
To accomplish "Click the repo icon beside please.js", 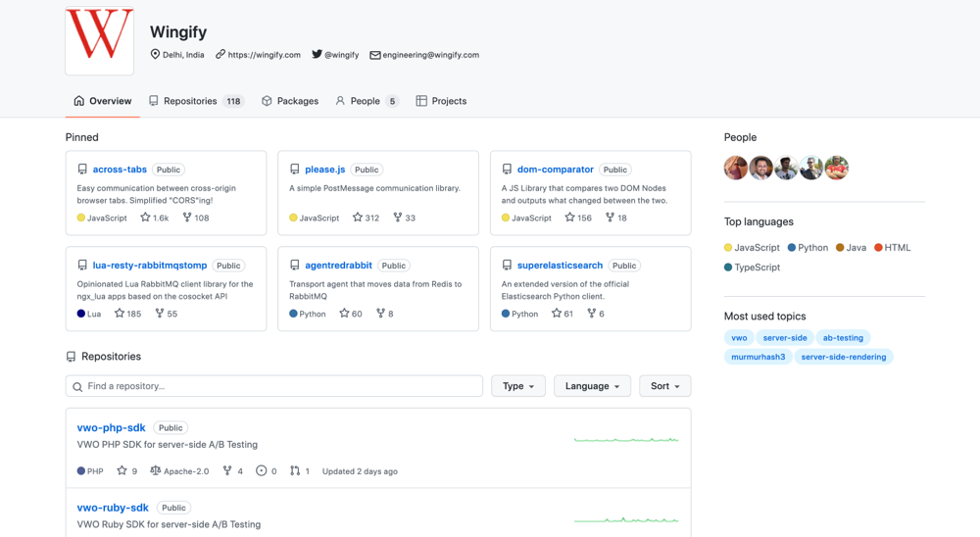I will click(294, 170).
